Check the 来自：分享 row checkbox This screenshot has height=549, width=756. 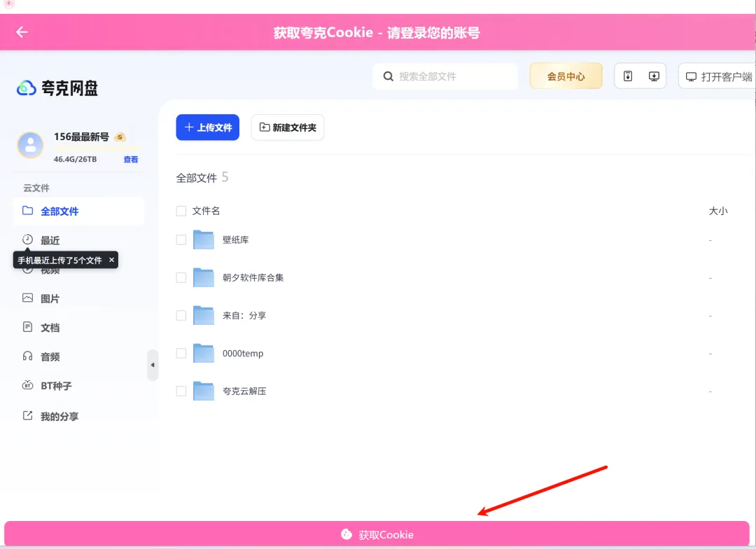point(181,316)
